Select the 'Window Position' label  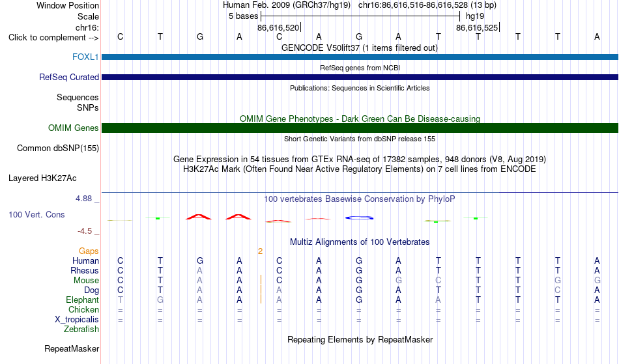68,5
